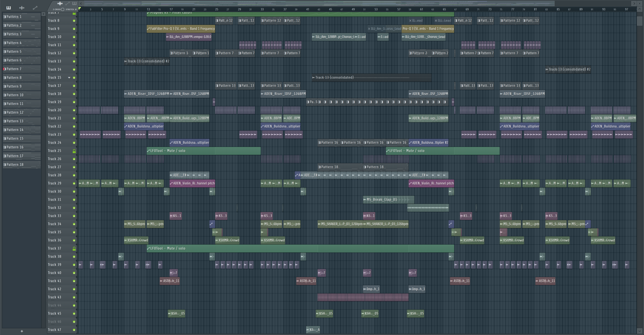
Task: Click the Track 45 name label
Action: click(54, 313)
